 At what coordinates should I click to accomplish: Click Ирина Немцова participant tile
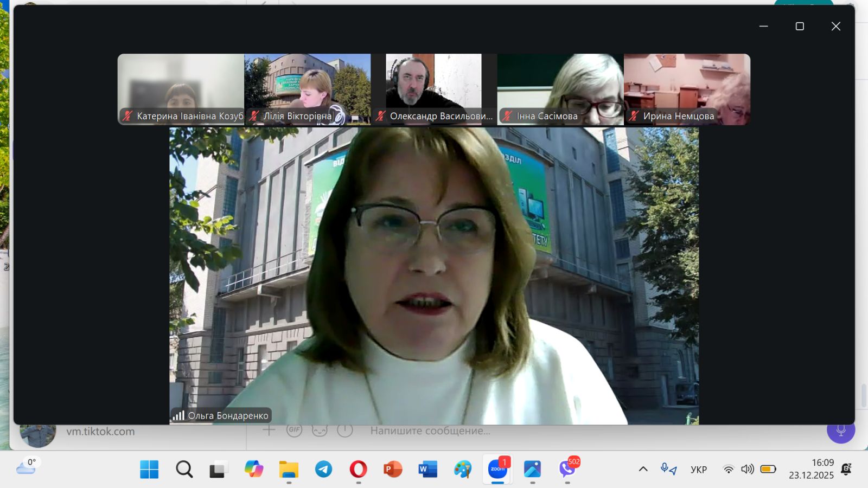[x=687, y=89]
